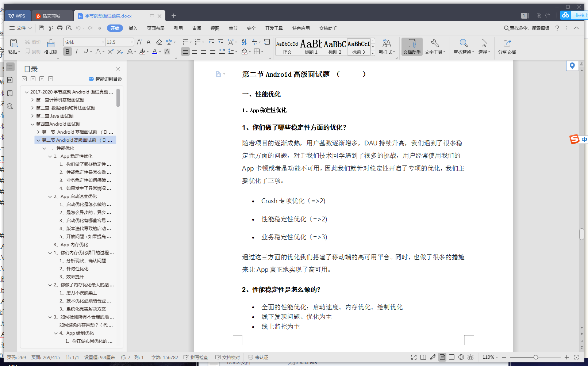Open the font size dropdown (13.5)
Image resolution: width=588 pixels, height=366 pixels.
(132, 42)
